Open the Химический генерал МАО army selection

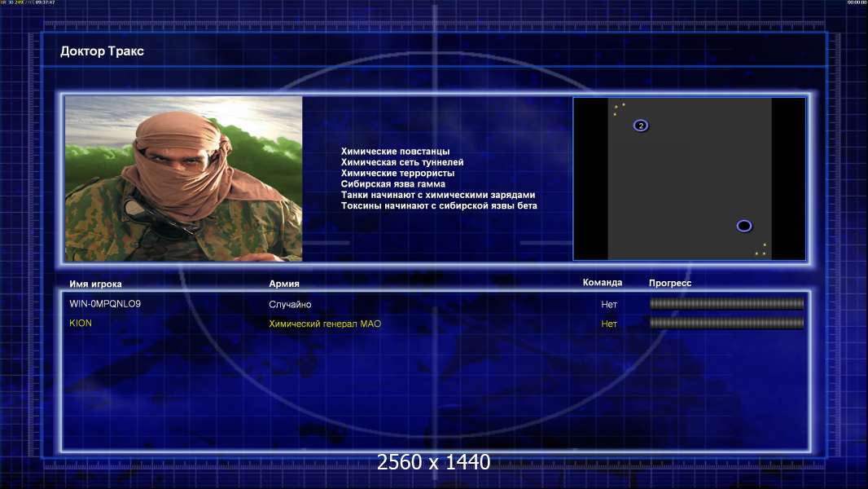point(325,324)
